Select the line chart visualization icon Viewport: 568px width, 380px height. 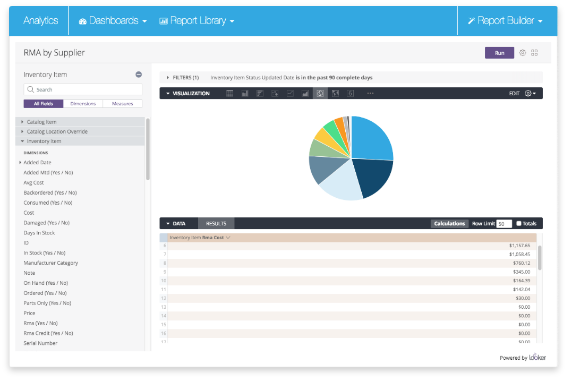click(290, 93)
